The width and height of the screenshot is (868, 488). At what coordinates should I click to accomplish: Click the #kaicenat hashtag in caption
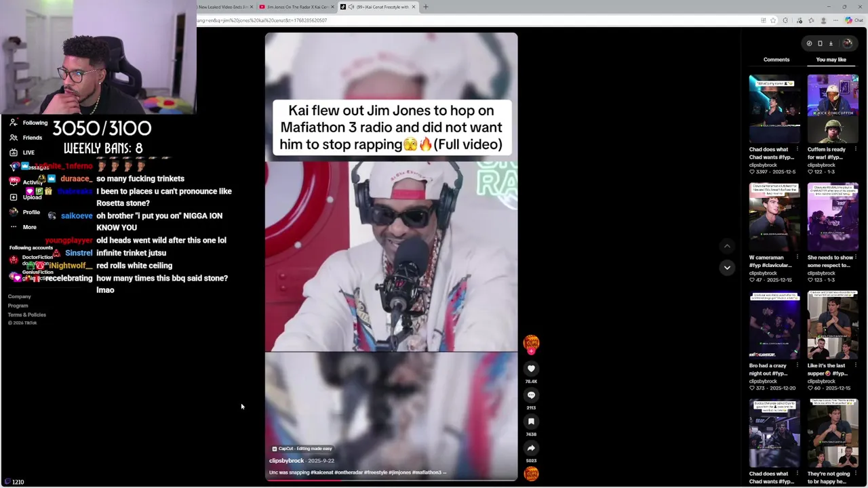click(321, 472)
